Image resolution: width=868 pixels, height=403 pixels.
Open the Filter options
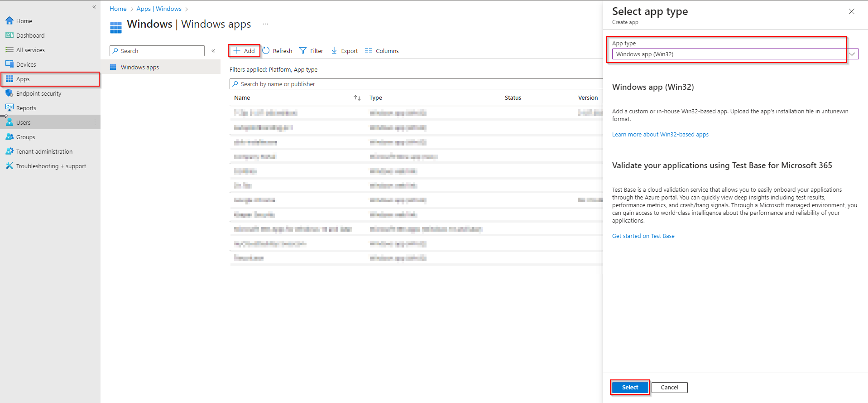(x=312, y=51)
